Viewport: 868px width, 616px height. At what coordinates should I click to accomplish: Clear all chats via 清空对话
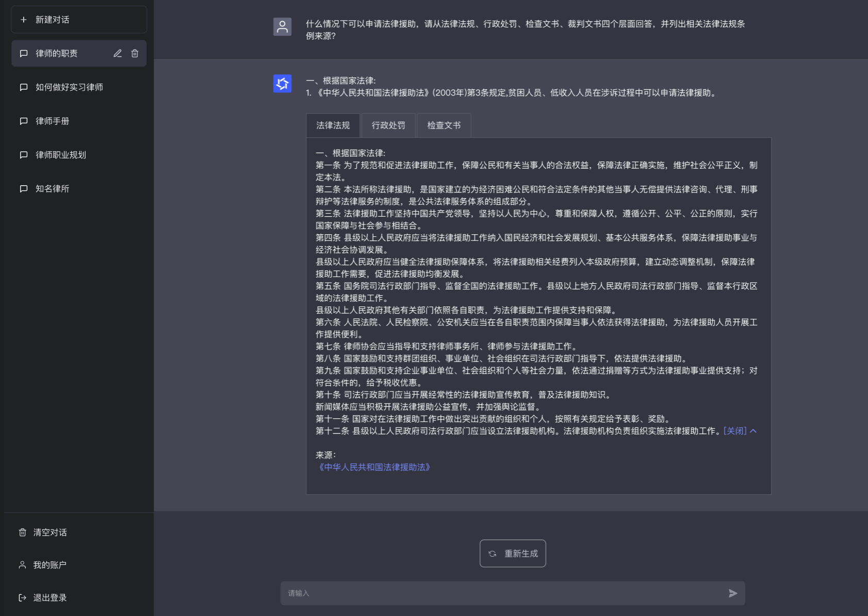[50, 532]
